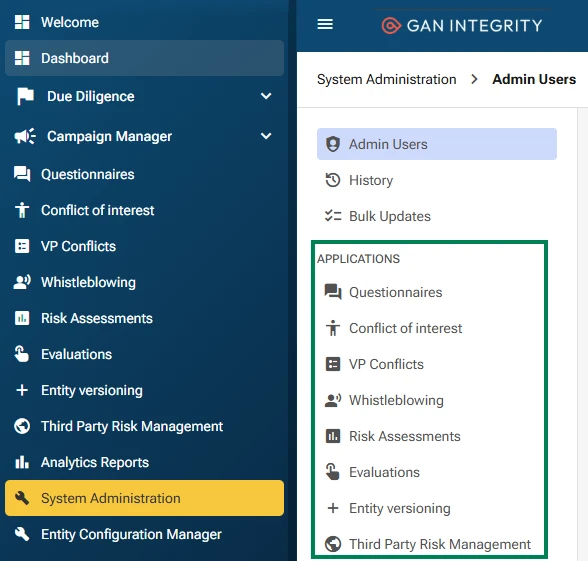Click the GAN Integrity logo

tap(462, 26)
